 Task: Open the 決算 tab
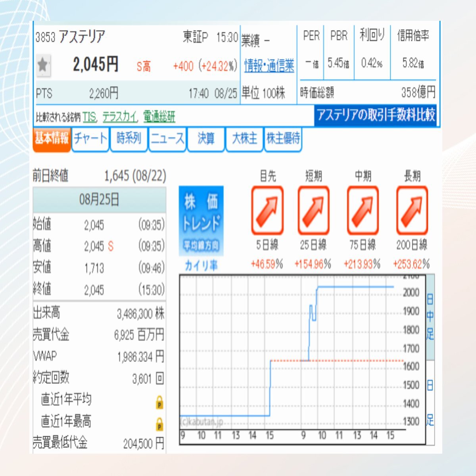tap(206, 139)
